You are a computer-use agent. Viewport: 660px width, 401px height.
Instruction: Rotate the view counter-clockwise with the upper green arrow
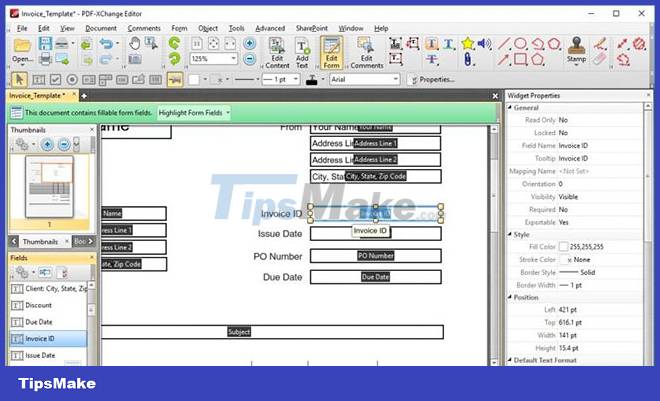coord(174,43)
